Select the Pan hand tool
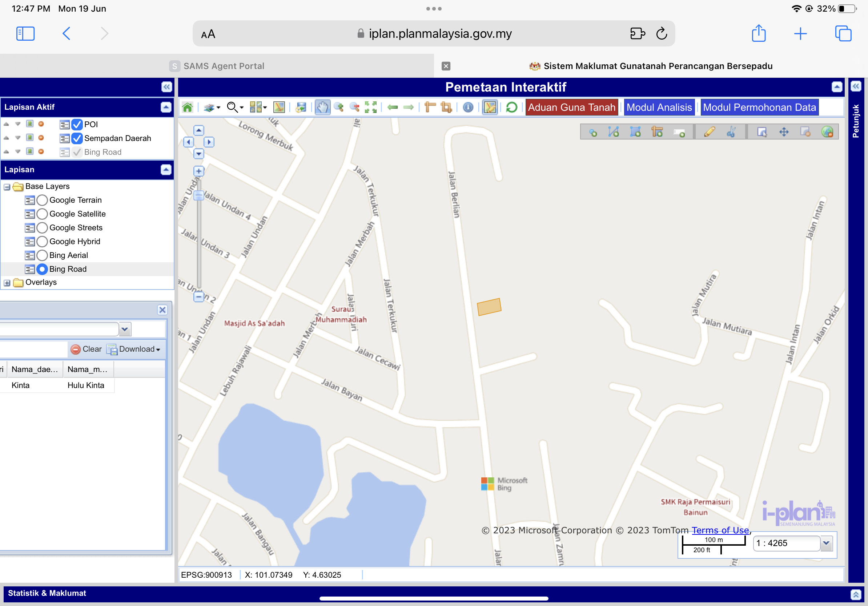Viewport: 868px width, 606px height. [322, 107]
